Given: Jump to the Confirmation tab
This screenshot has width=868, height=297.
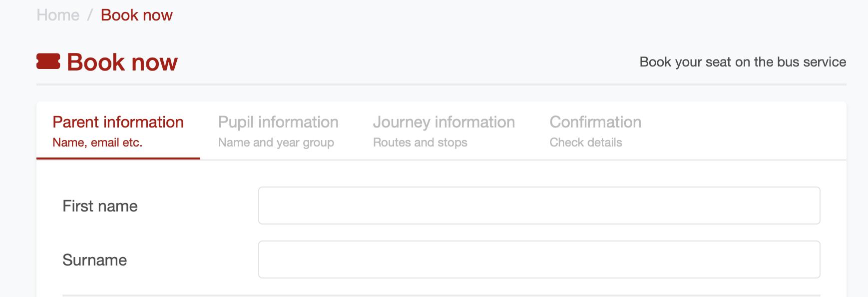Looking at the screenshot, I should point(595,122).
